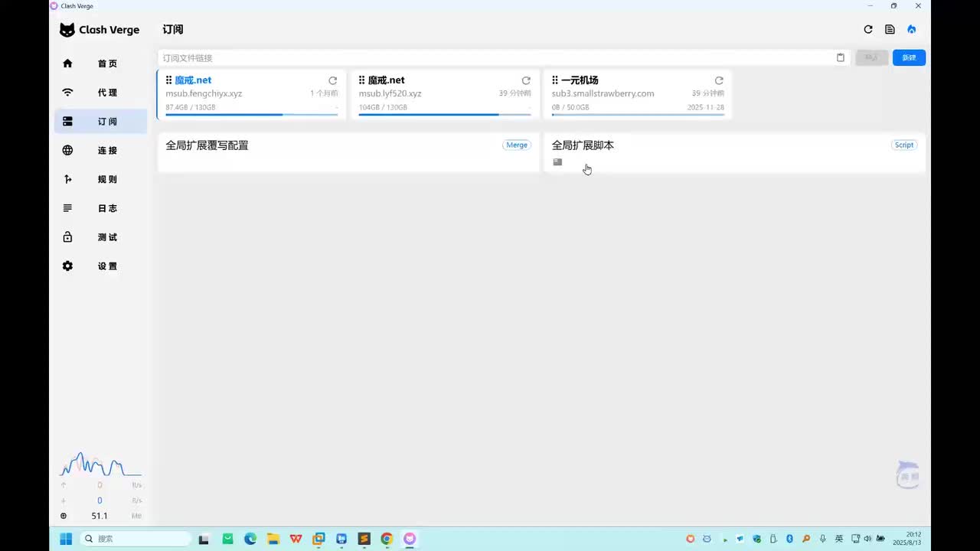980x551 pixels.
Task: Click the blue flame icon in header
Action: click(x=911, y=29)
